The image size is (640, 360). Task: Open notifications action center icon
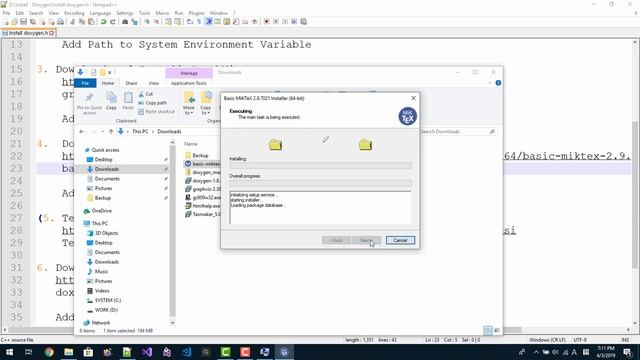coord(628,352)
